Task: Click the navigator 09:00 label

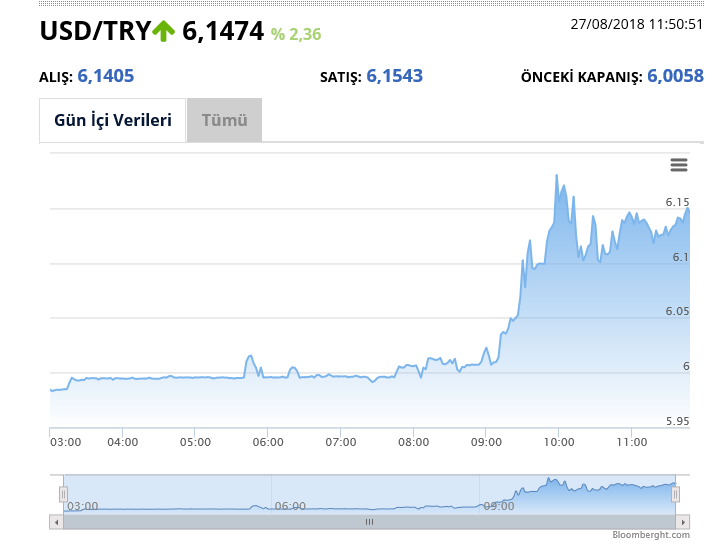Action: click(x=498, y=506)
